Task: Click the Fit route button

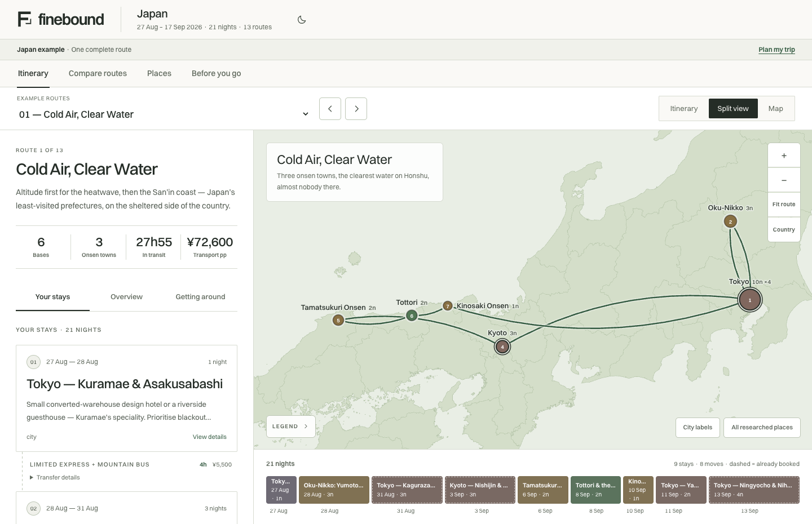Action: 784,205
